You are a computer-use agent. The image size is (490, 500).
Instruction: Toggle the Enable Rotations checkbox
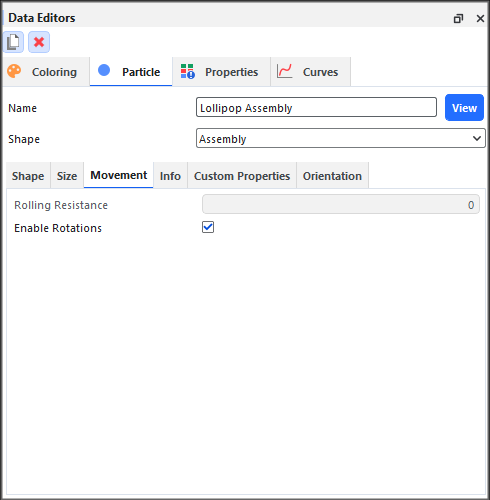208,227
